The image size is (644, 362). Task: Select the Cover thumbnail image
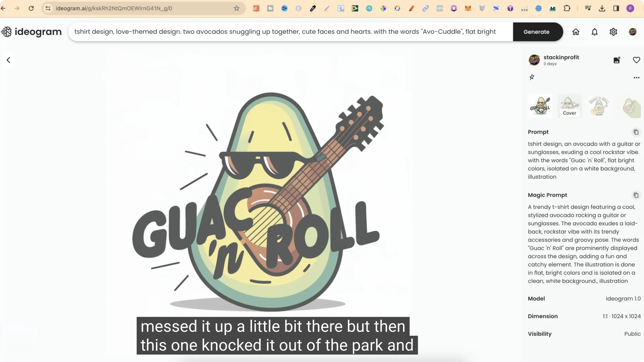pos(570,106)
